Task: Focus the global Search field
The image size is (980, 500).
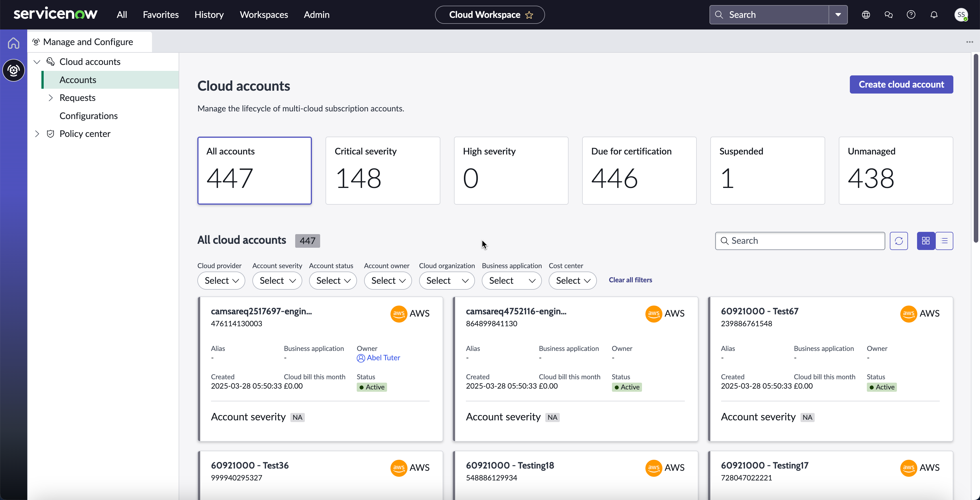Action: (769, 14)
